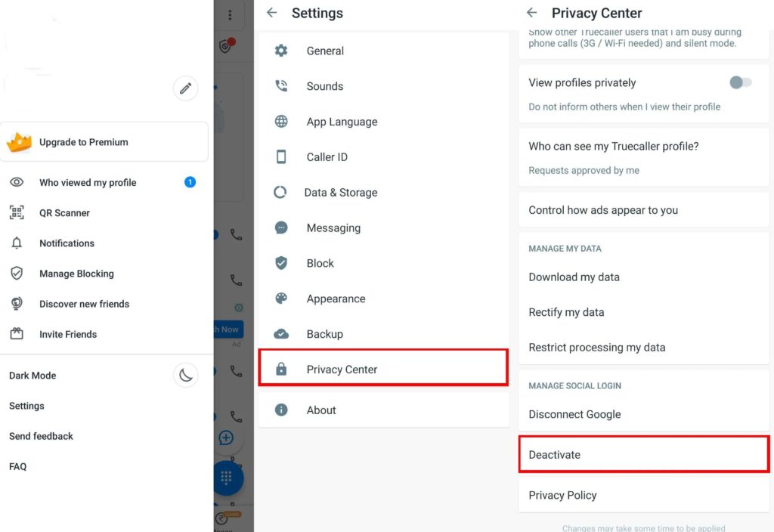Open Who can see my Truecaller profile
This screenshot has height=532, width=774.
pyautogui.click(x=644, y=157)
